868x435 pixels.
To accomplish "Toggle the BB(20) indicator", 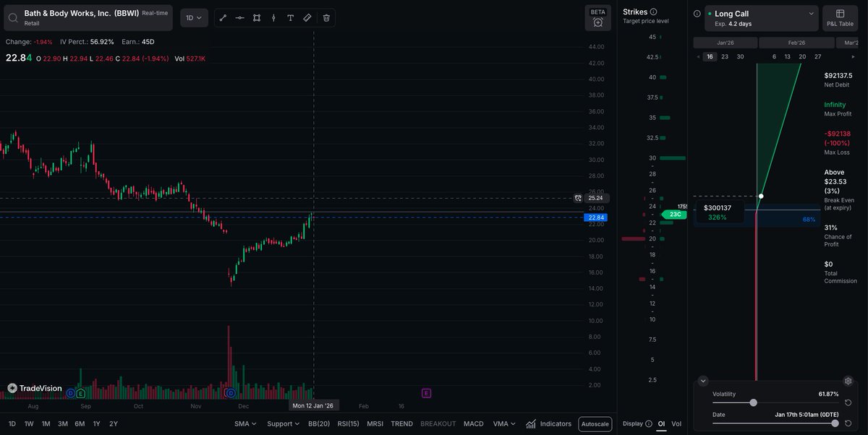I will (x=319, y=423).
